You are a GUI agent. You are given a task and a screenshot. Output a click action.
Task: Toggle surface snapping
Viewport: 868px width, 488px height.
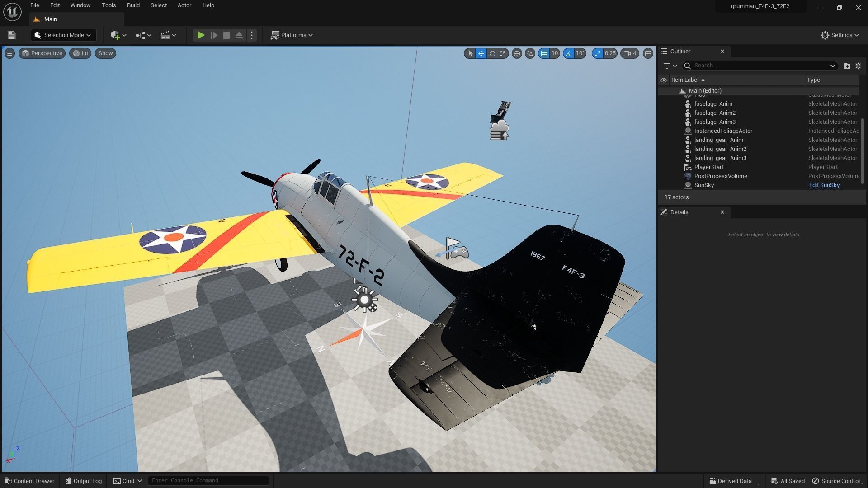[530, 53]
